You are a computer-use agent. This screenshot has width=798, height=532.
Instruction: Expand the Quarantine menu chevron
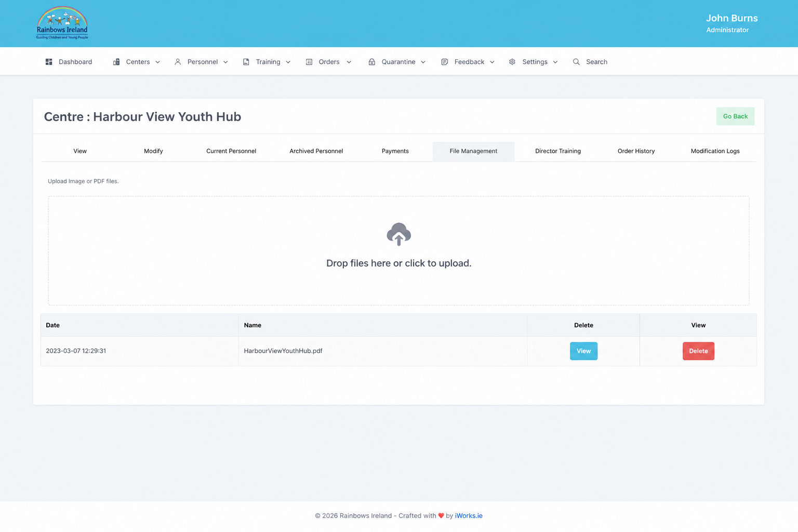pyautogui.click(x=423, y=62)
